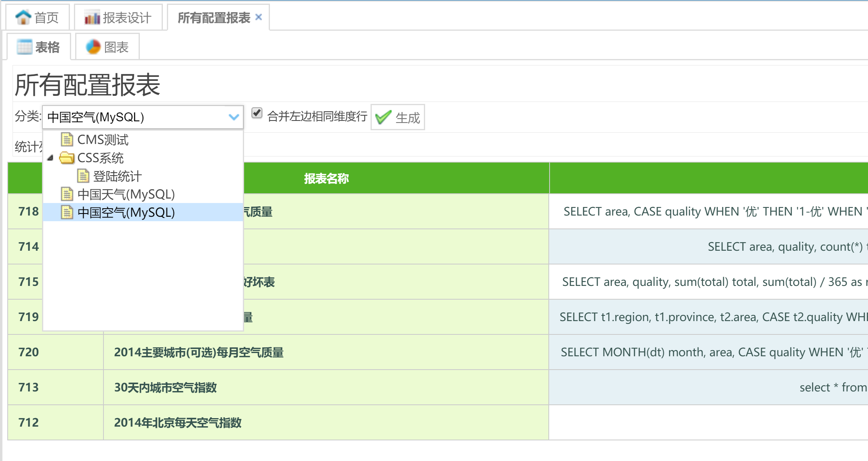Open report 2014主要城市(可选)每月空气质量
This screenshot has width=868, height=461.
pos(198,352)
